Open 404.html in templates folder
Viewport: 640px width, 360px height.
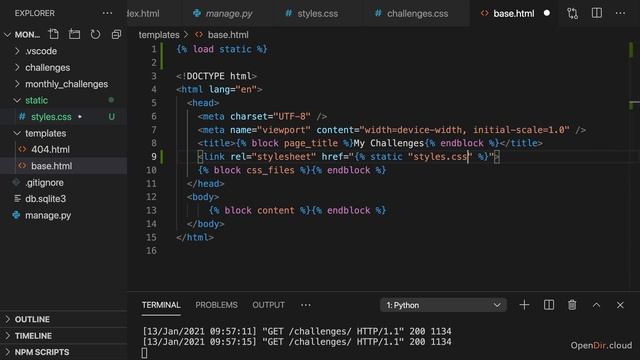click(x=50, y=149)
